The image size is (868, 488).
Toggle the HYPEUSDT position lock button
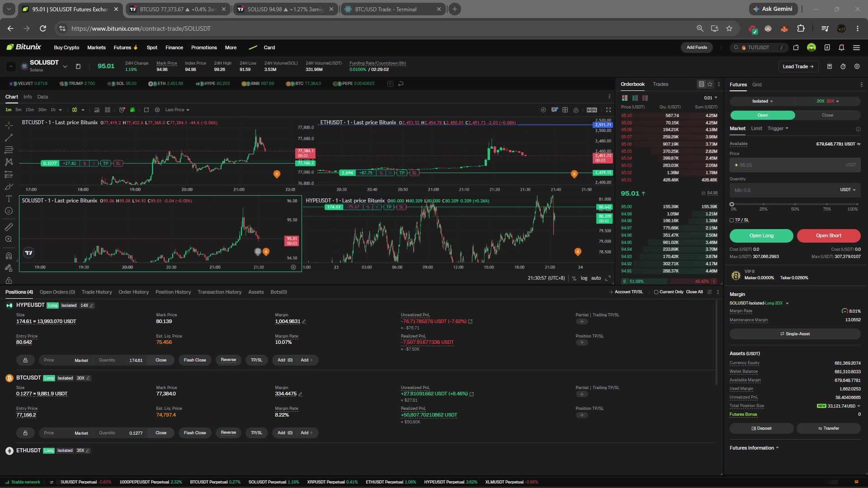(x=25, y=361)
